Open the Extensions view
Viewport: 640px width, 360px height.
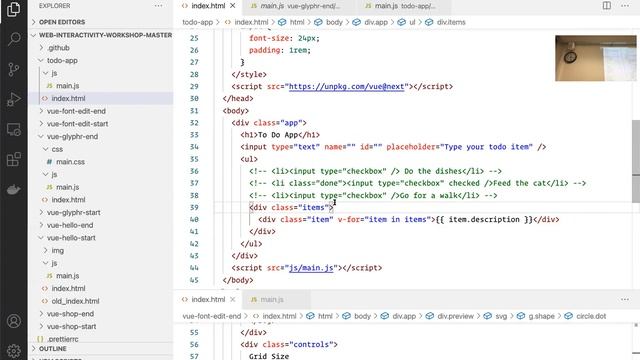click(x=13, y=160)
